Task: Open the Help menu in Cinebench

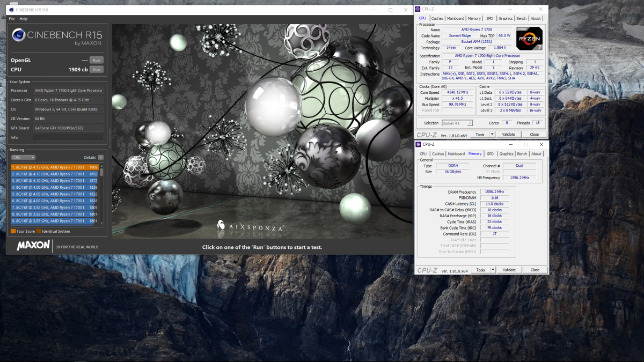Action: coord(24,19)
